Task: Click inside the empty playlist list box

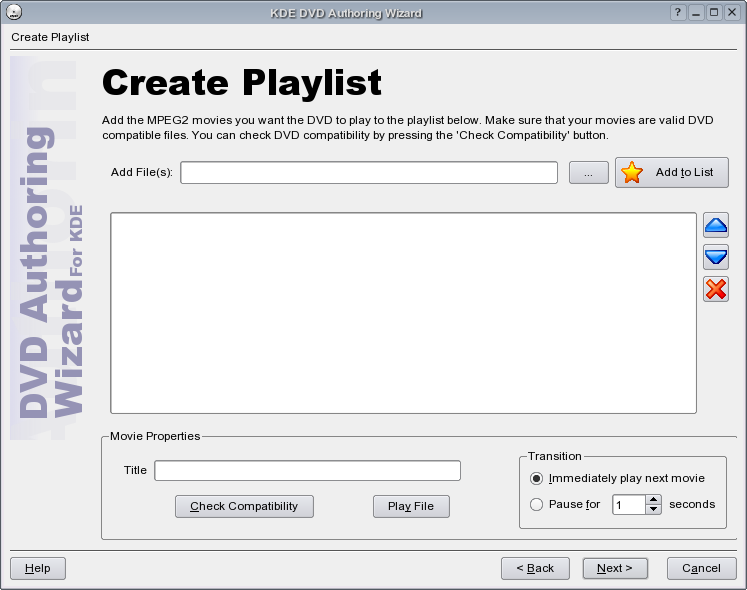Action: [x=404, y=313]
